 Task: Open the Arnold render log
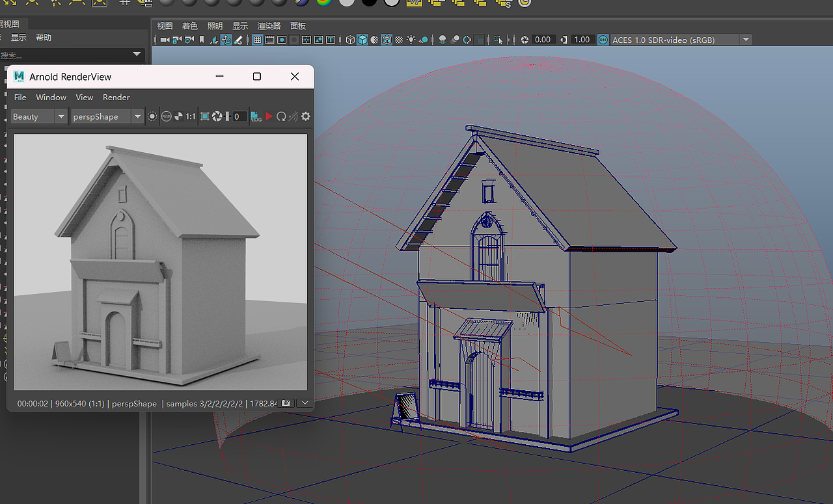click(x=256, y=116)
